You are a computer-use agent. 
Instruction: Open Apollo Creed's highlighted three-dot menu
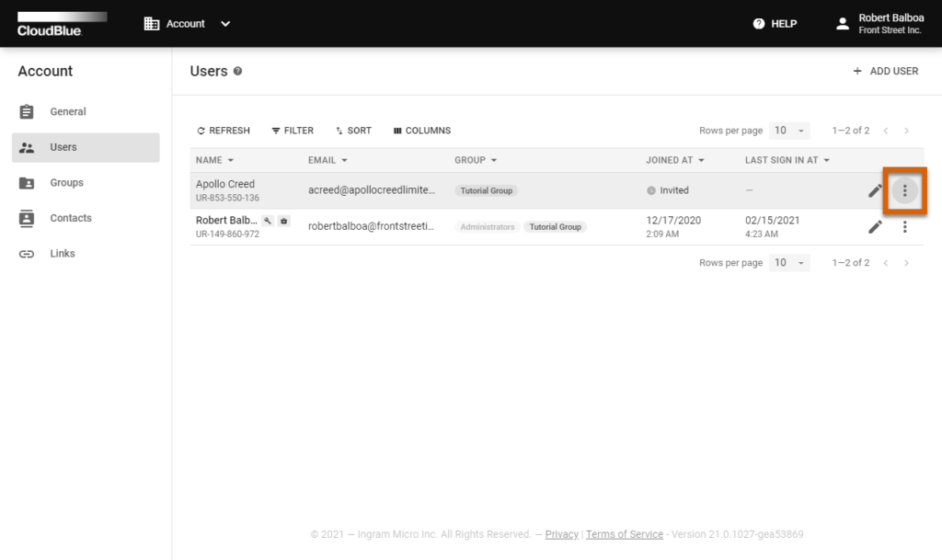904,189
